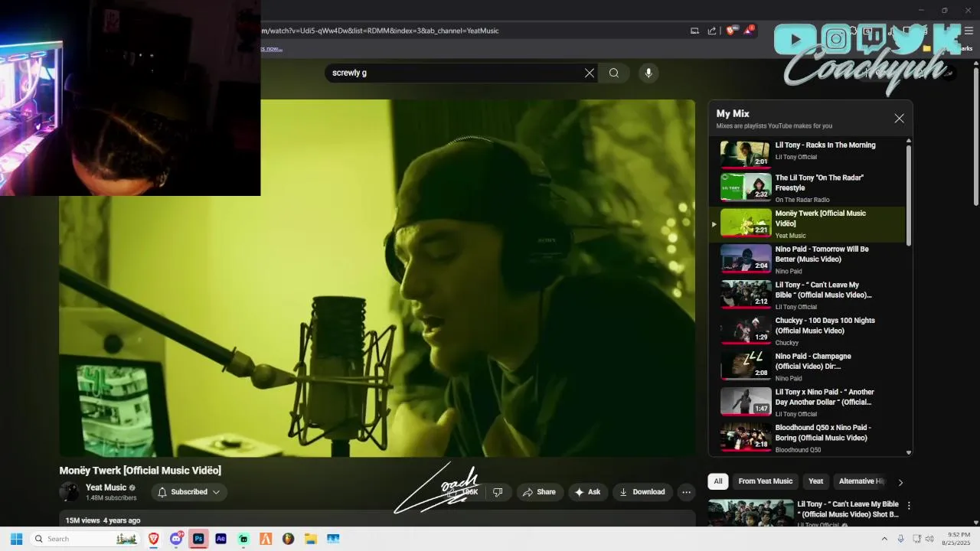The height and width of the screenshot is (551, 980).
Task: Show hidden system tray icons
Action: pyautogui.click(x=885, y=539)
